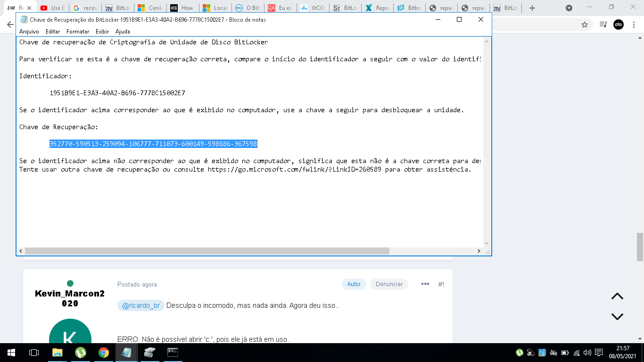Switch to the Microsoft 'Local' Chrome tab
This screenshot has width=644, height=362.
215,8
